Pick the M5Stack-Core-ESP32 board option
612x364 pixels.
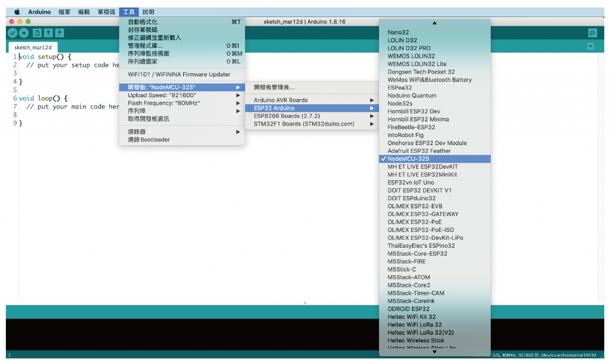[417, 253]
